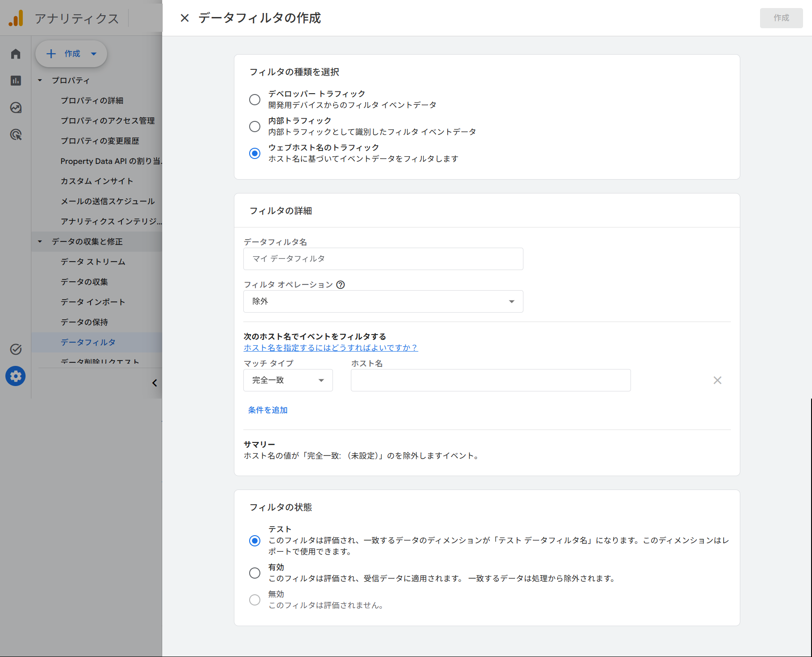Image resolution: width=812 pixels, height=657 pixels.
Task: Open the Admin gear icon
Action: (x=16, y=376)
